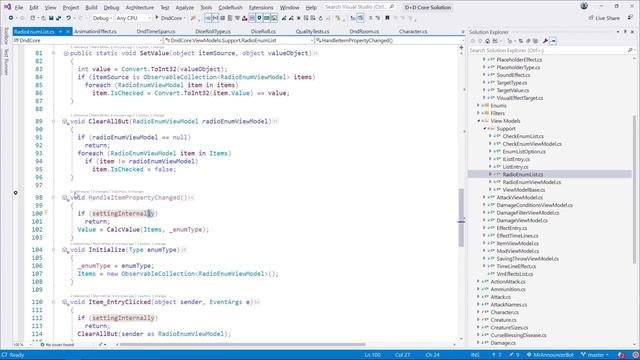Viewport: 640px width, 360px height.
Task: Select RadioEnumViewModel.cs in Solution Explorer
Action: coord(531,182)
